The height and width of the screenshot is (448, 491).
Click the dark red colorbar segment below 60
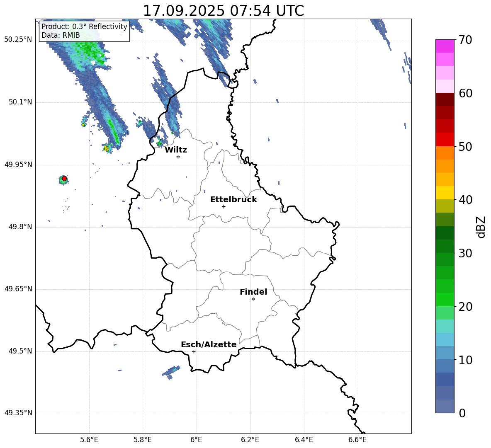(445, 99)
